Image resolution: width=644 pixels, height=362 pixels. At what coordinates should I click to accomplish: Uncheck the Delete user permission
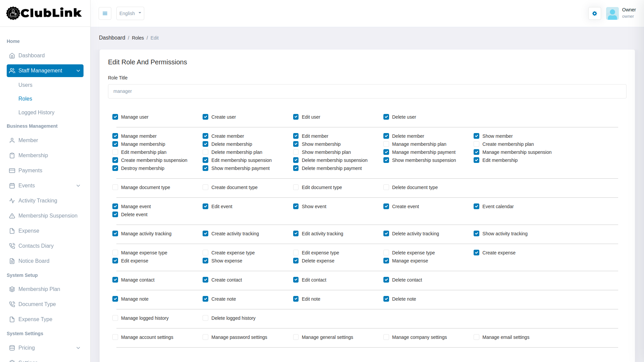point(386,117)
